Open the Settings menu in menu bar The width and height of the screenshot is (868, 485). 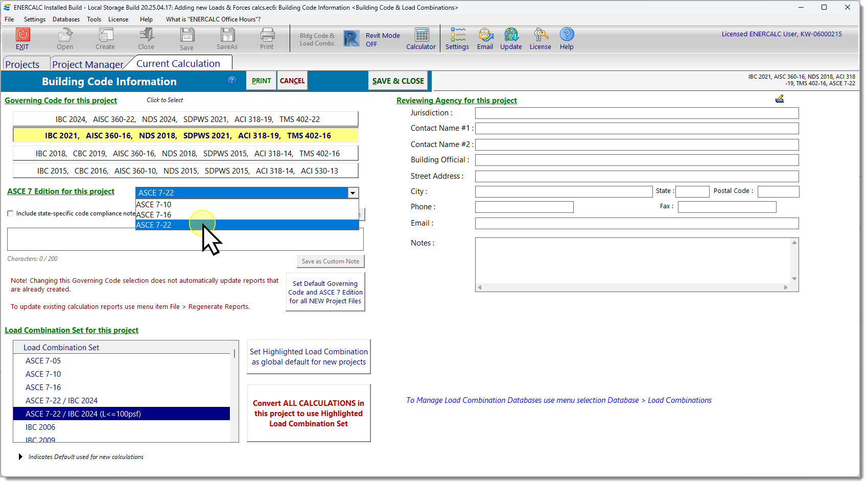(35, 19)
